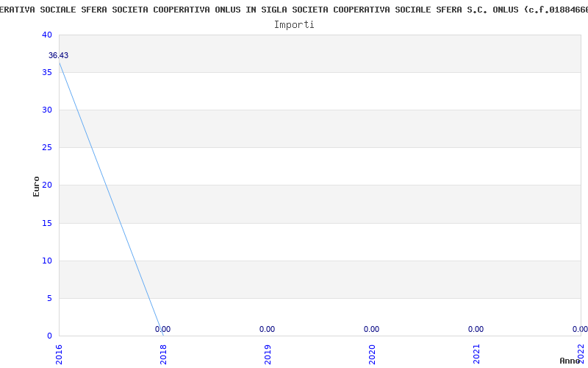Click the 36.43 data label
The height and width of the screenshot is (368, 588).
(x=59, y=56)
